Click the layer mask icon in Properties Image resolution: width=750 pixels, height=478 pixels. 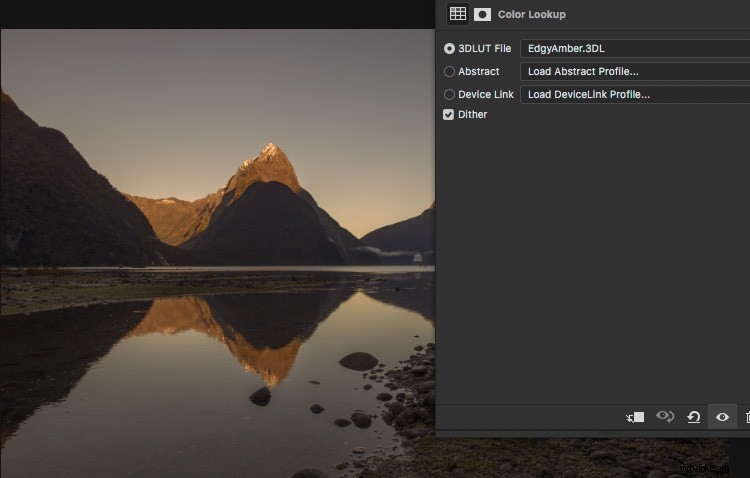482,14
